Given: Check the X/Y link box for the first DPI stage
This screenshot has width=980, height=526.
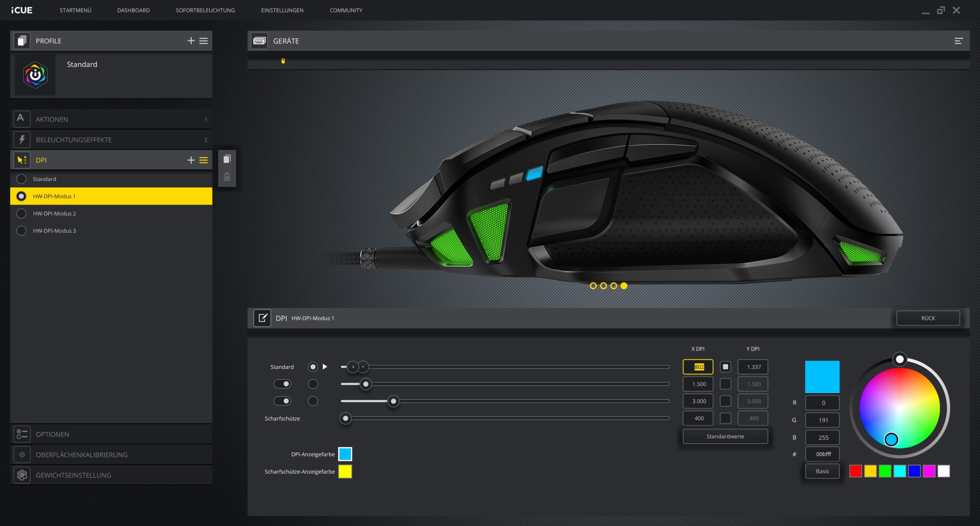Looking at the screenshot, I should [726, 367].
